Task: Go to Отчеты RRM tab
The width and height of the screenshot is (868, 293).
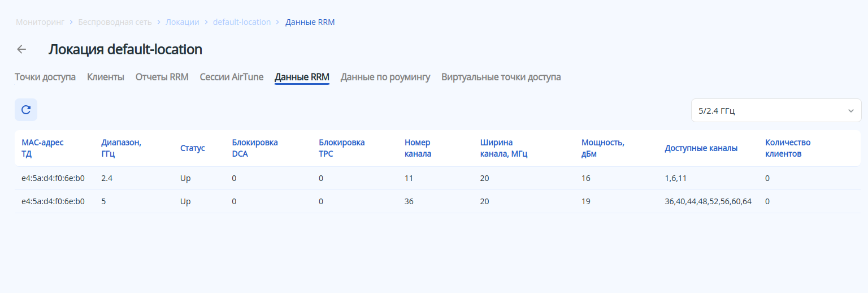Action: click(162, 77)
